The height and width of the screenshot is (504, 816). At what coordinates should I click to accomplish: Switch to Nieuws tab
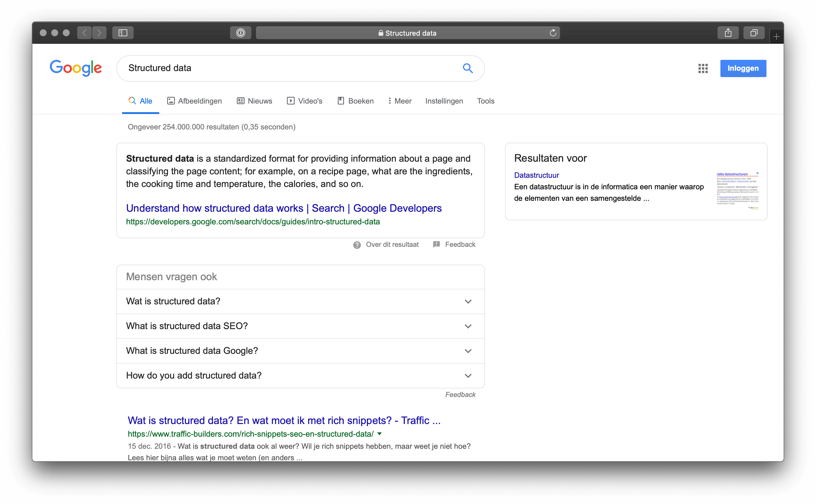255,101
